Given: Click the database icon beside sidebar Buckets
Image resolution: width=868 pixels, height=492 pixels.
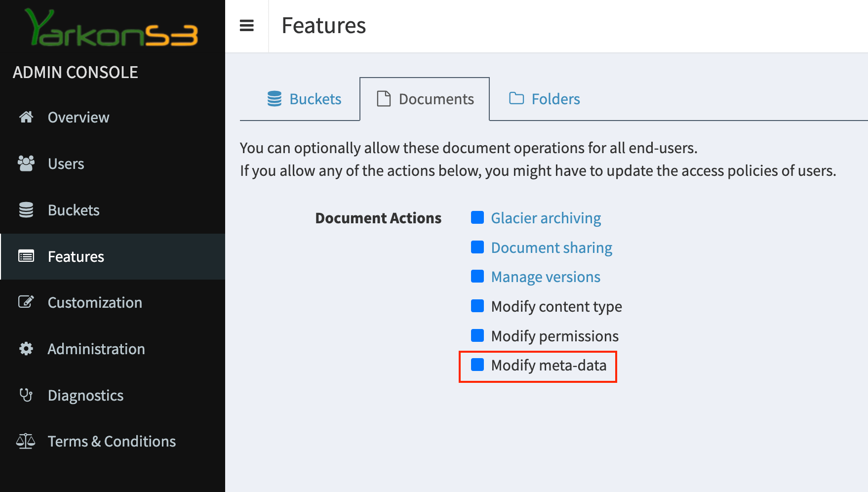Looking at the screenshot, I should (26, 210).
